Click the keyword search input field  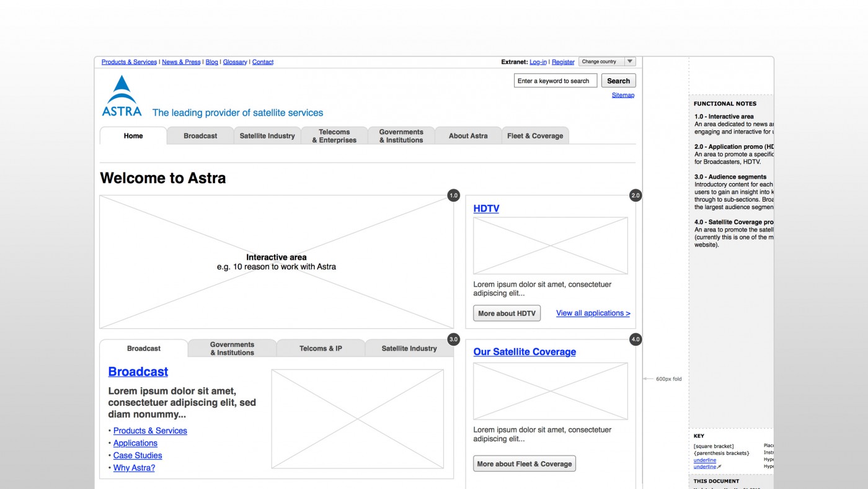tap(556, 81)
